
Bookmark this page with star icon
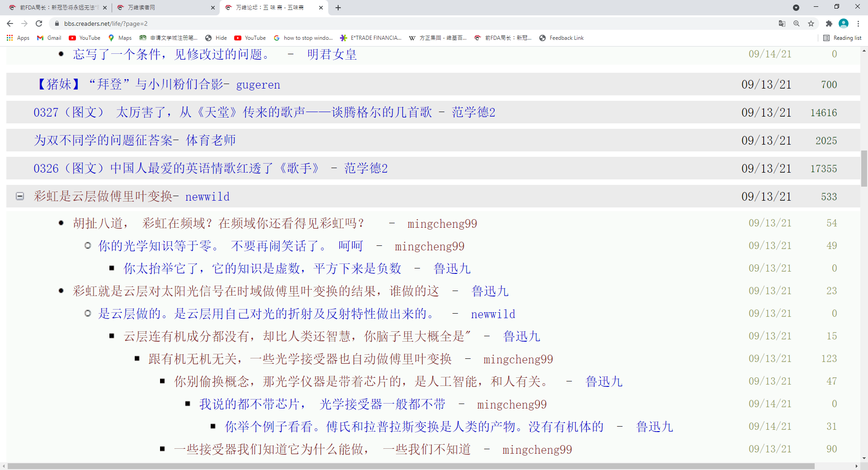tap(811, 23)
